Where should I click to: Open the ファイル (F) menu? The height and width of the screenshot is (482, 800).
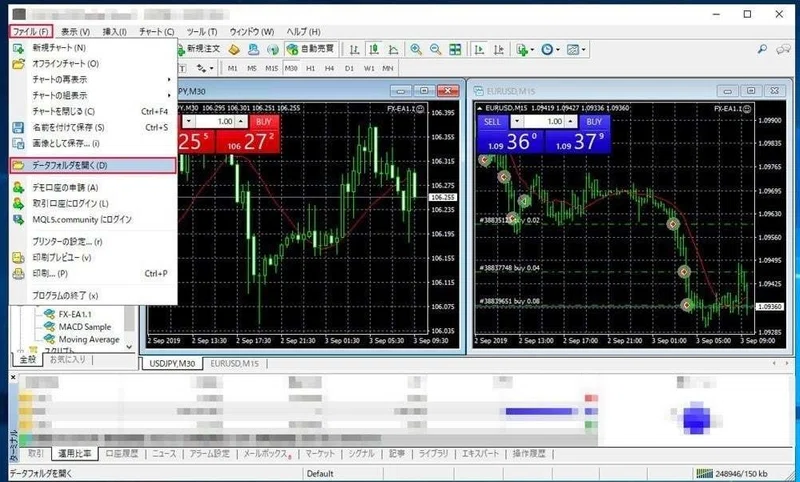point(31,32)
